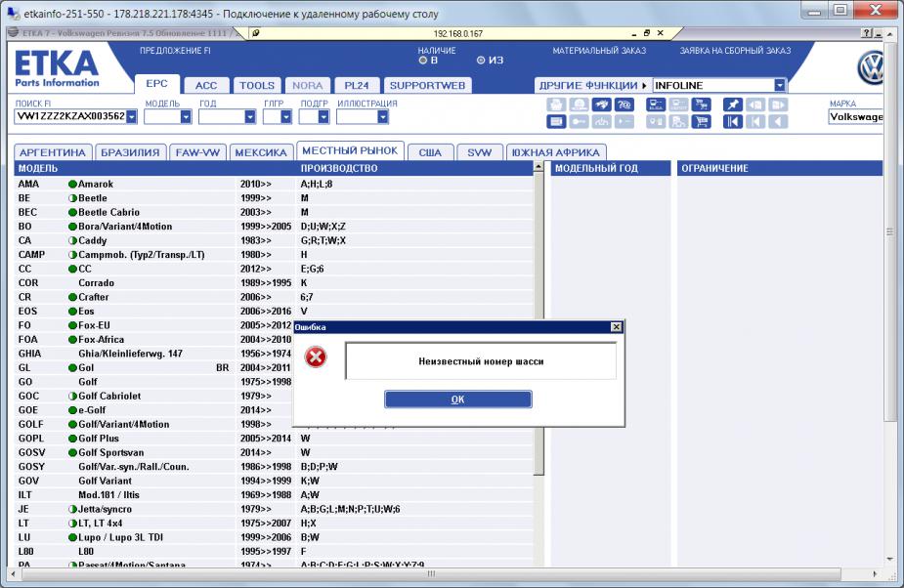Open the '?@' inquiry icon
The width and height of the screenshot is (904, 588).
click(x=624, y=105)
